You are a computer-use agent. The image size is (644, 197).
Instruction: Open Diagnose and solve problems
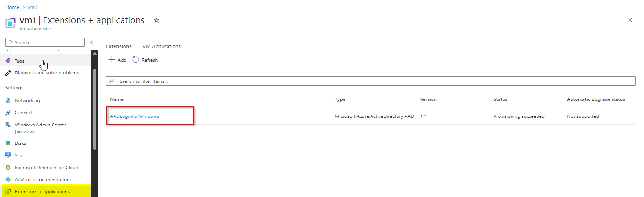pyautogui.click(x=46, y=73)
